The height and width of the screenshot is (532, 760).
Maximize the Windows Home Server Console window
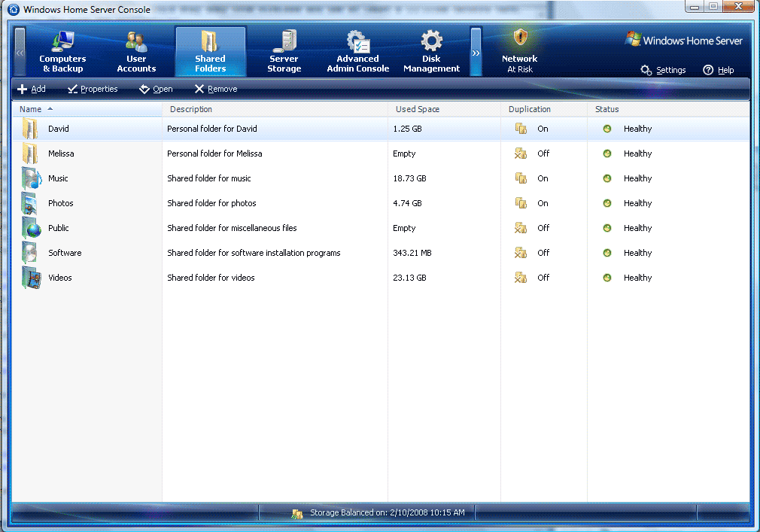point(713,6)
